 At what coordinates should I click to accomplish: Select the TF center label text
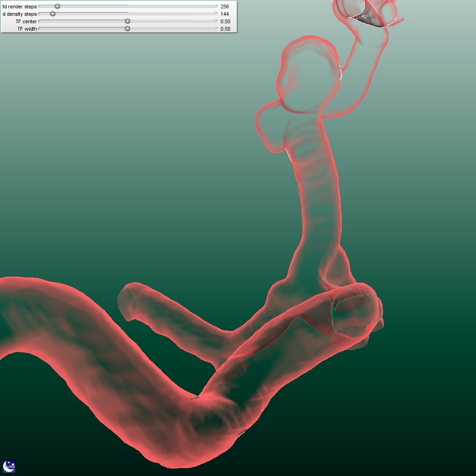(x=26, y=21)
